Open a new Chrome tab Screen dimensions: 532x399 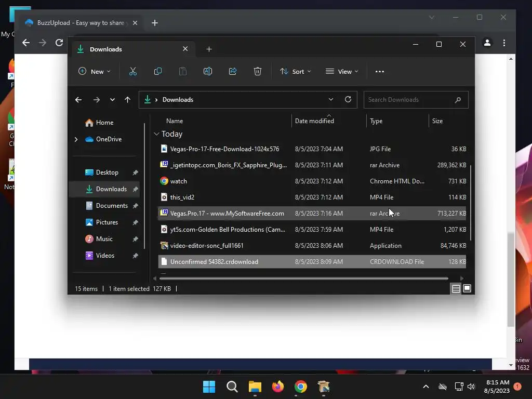coord(155,23)
